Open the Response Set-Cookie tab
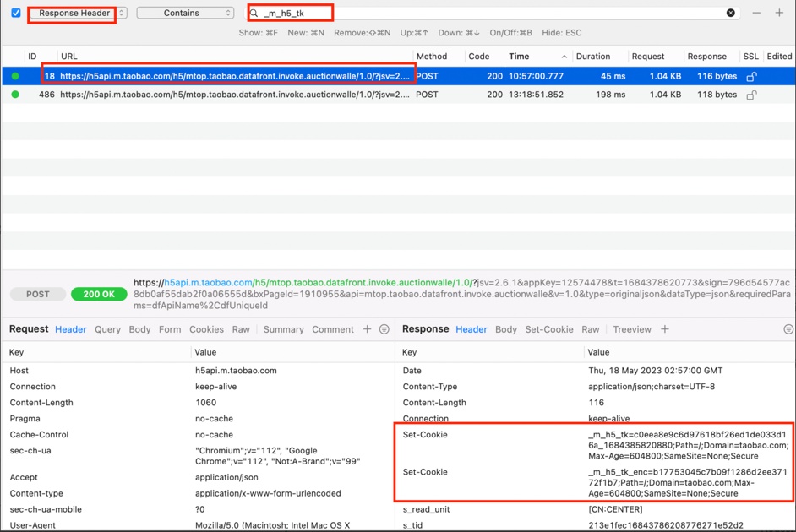 coord(549,329)
